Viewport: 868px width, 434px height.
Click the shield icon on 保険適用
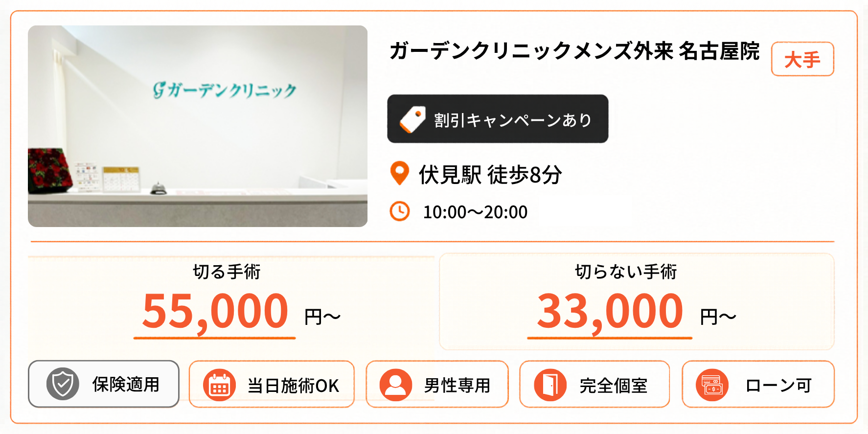[63, 384]
